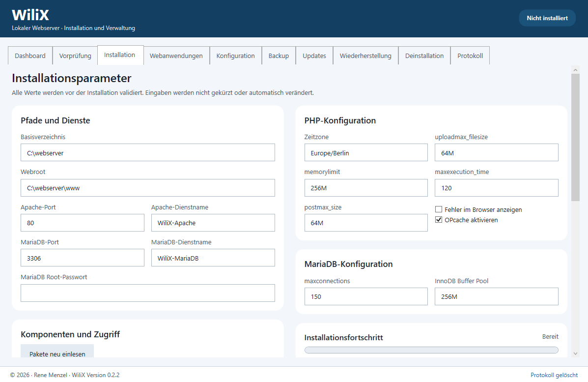Click the Installationsfortschritt progress bar
588x382 pixels.
pos(431,350)
